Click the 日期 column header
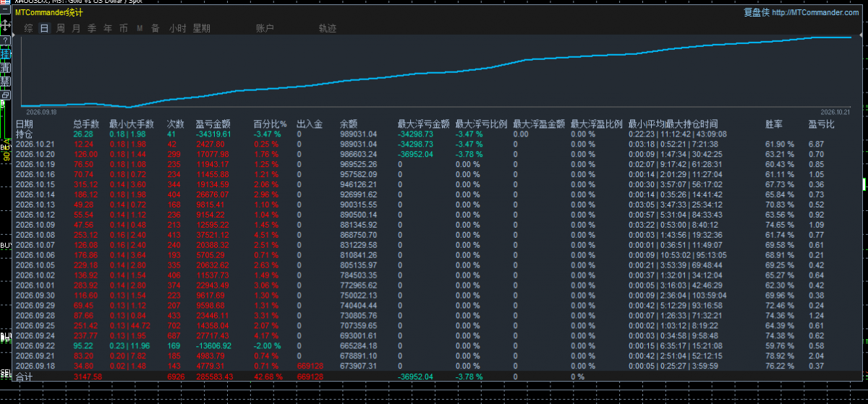868x404 pixels. coord(25,124)
